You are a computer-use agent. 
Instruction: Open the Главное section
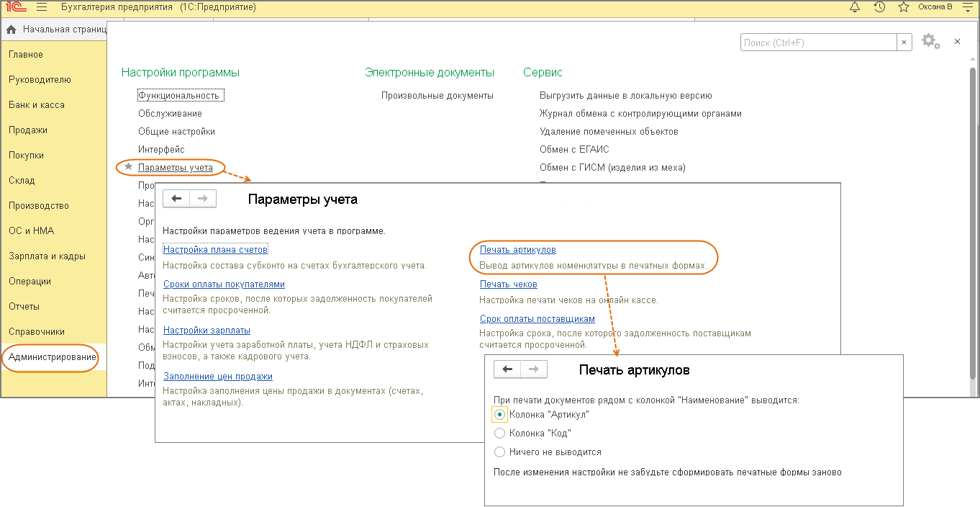click(x=26, y=55)
